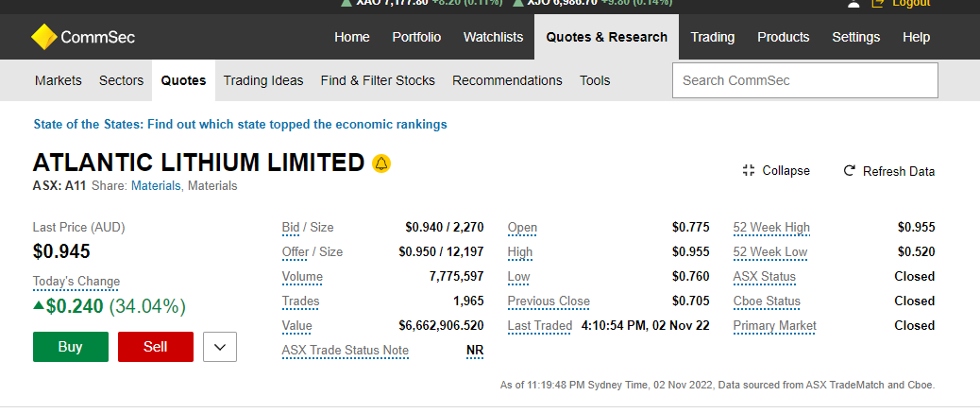Select the Quotes & Research menu
The width and height of the screenshot is (980, 413).
606,37
